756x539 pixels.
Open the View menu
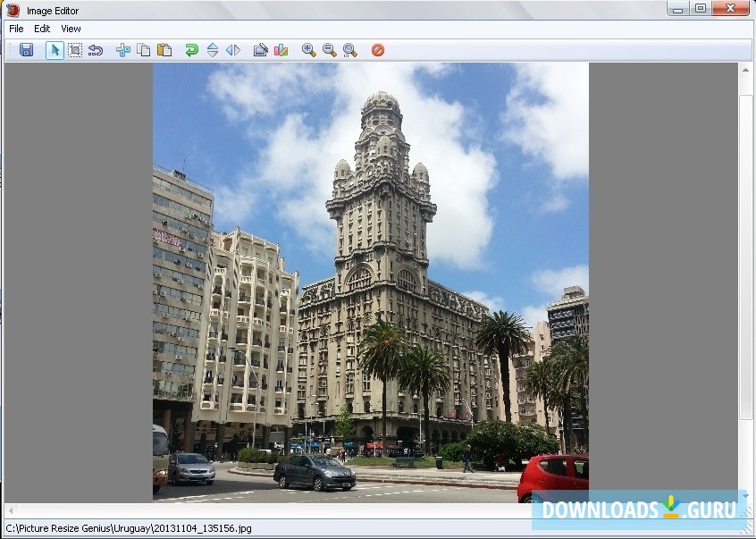(x=70, y=29)
